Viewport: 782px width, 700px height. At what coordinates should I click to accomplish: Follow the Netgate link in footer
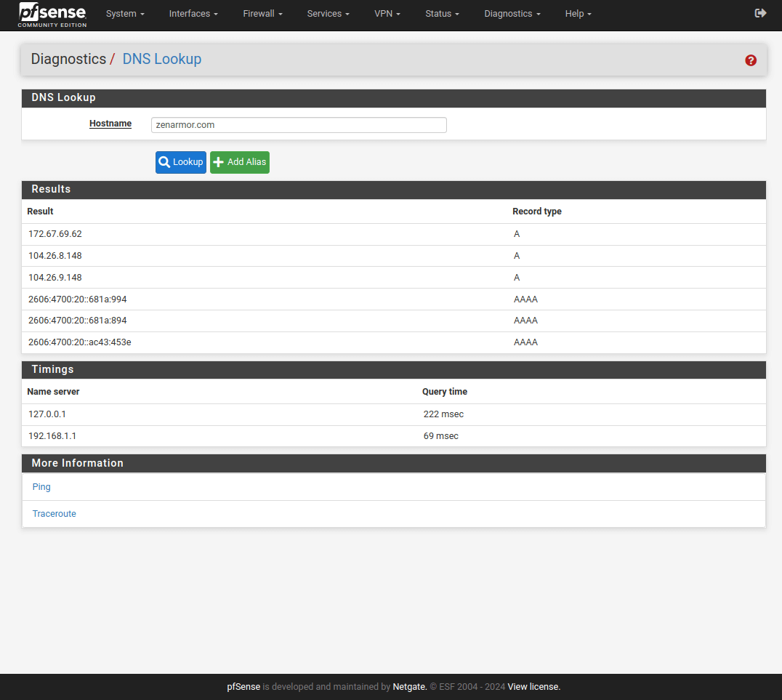[409, 687]
